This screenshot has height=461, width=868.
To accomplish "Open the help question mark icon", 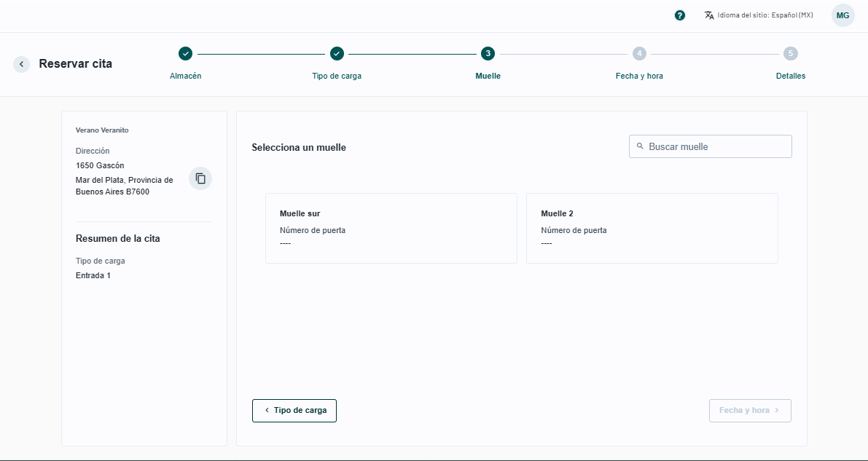I will 680,15.
